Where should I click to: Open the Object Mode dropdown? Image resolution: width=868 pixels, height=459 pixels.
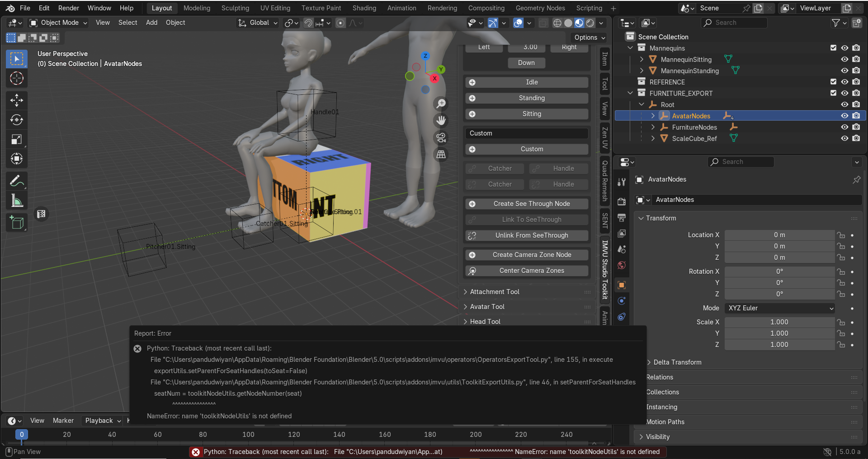(58, 23)
